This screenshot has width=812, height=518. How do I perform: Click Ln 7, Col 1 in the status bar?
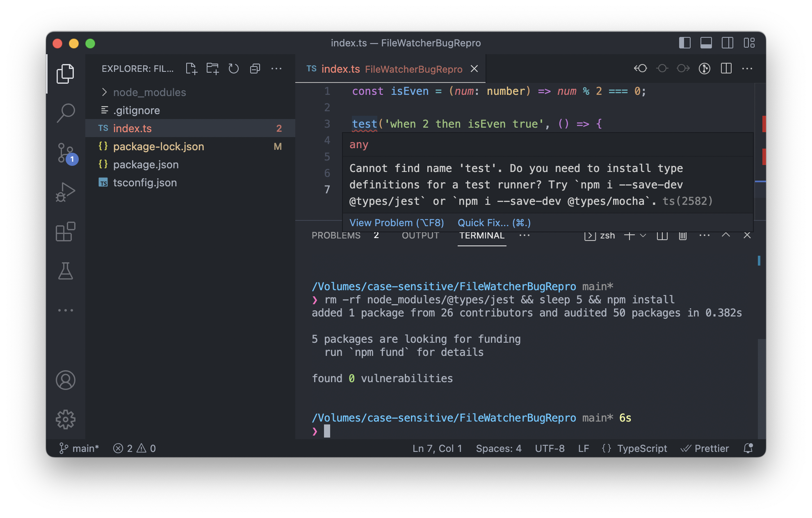pyautogui.click(x=437, y=448)
